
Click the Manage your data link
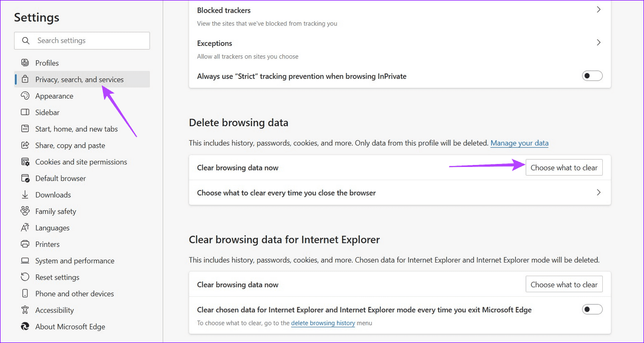pos(519,143)
